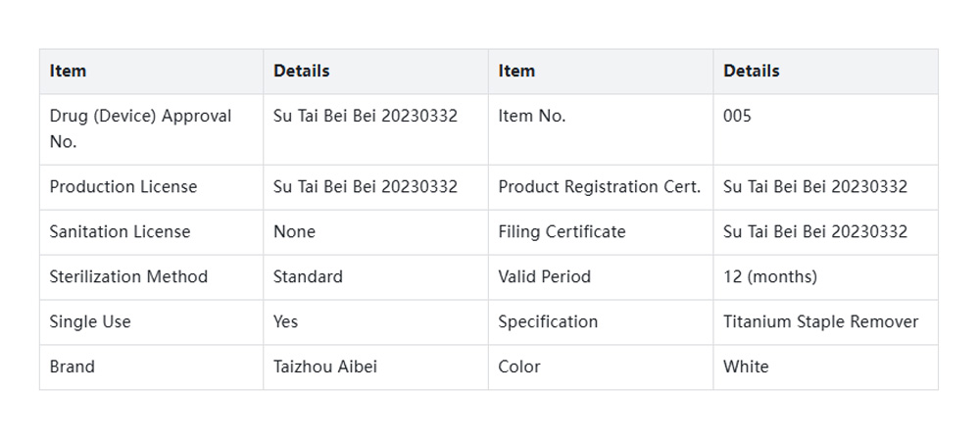Viewport: 980px width, 441px height.
Task: Click the item number value 005
Action: (x=737, y=116)
